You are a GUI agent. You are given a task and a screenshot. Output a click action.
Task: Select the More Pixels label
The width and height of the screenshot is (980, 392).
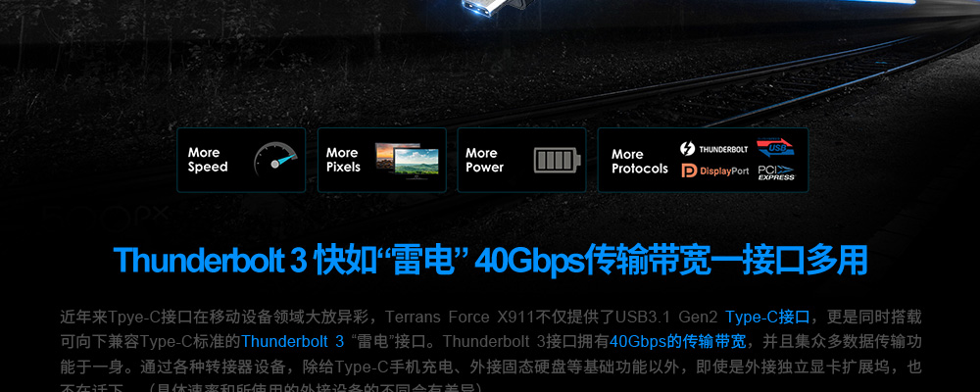pos(343,160)
